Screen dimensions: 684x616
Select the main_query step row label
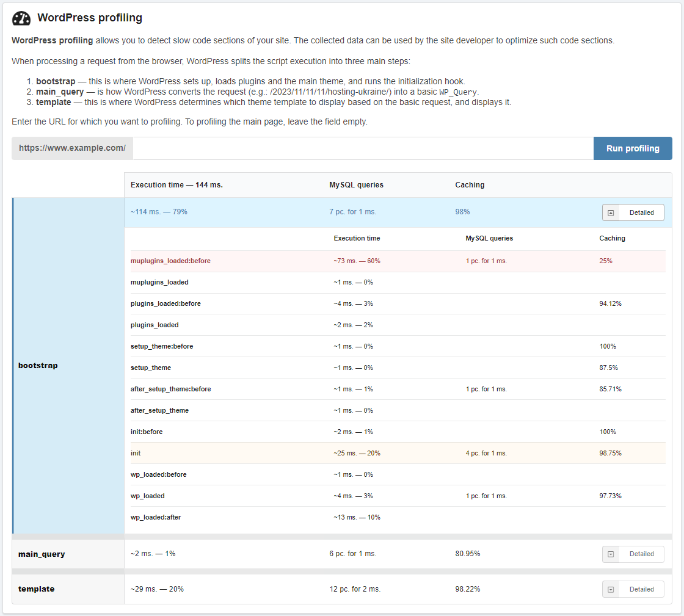coord(42,554)
